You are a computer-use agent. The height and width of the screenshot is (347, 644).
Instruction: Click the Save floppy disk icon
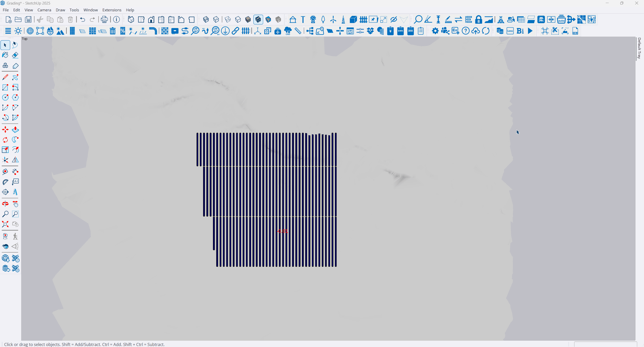(28, 19)
